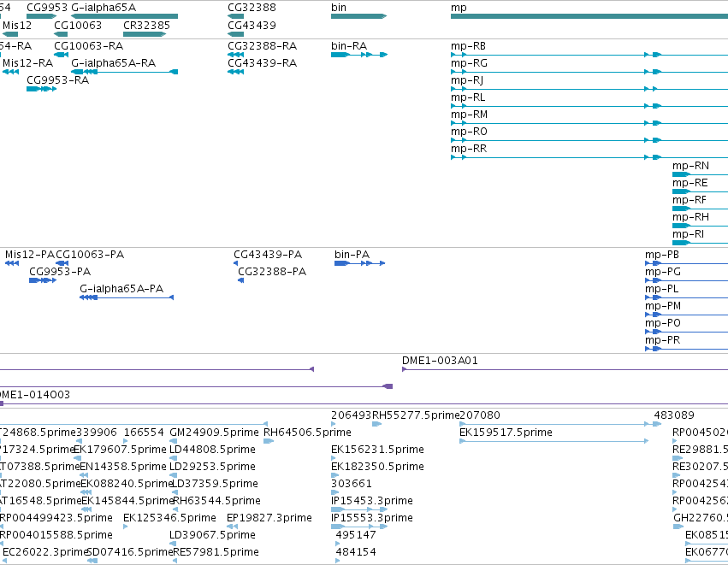728x565 pixels.
Task: Select the DME1-003A01 clone label
Action: pyautogui.click(x=440, y=361)
